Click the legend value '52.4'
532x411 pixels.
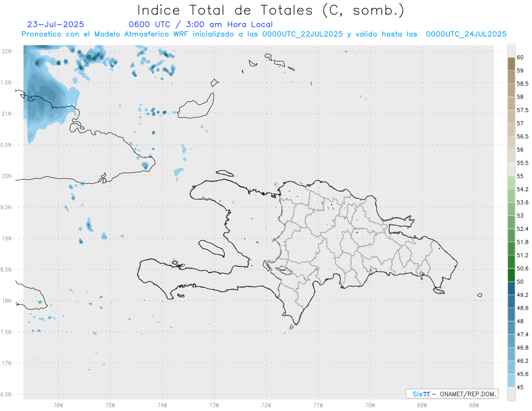click(x=522, y=229)
